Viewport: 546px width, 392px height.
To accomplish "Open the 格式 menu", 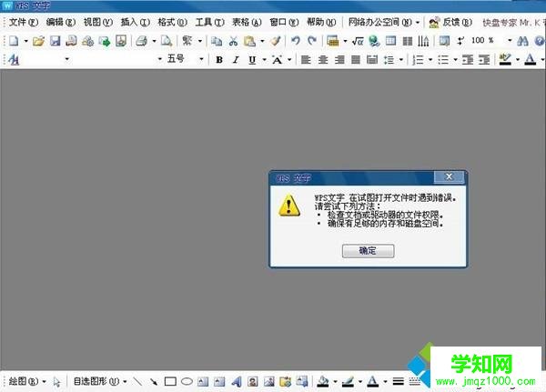I will click(172, 22).
